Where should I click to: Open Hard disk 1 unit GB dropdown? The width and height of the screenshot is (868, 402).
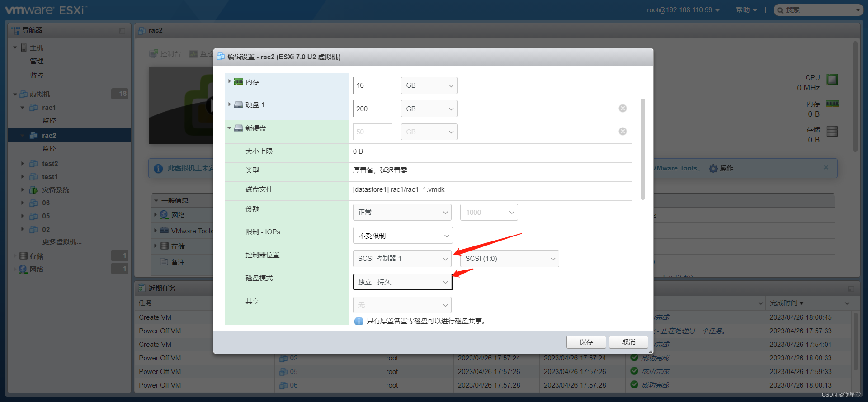click(429, 109)
